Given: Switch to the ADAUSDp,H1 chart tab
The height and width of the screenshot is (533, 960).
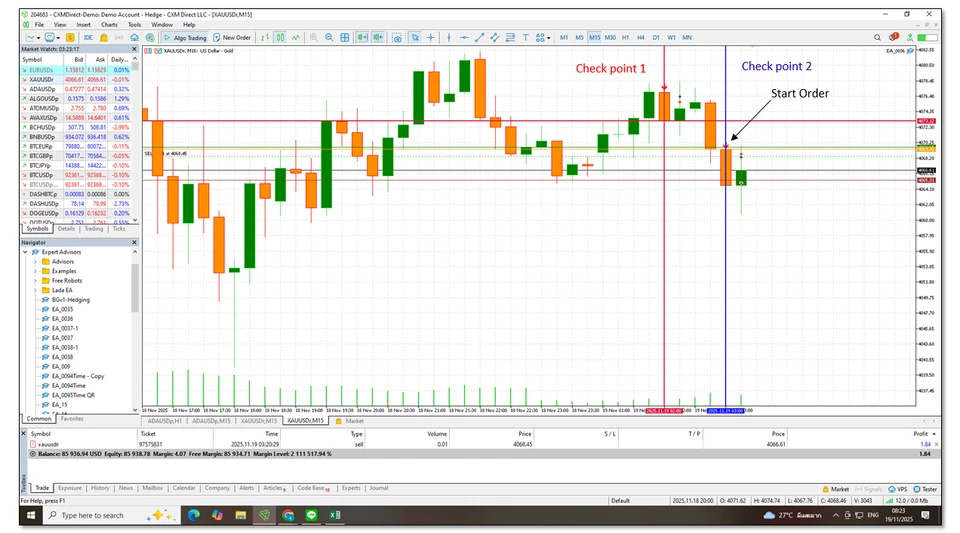Looking at the screenshot, I should click(x=164, y=421).
